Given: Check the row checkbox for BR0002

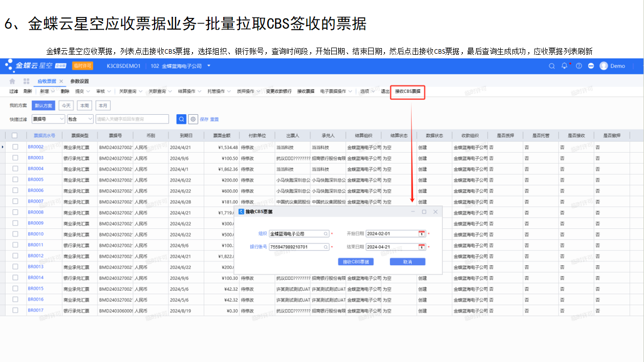Looking at the screenshot, I should pos(15,147).
